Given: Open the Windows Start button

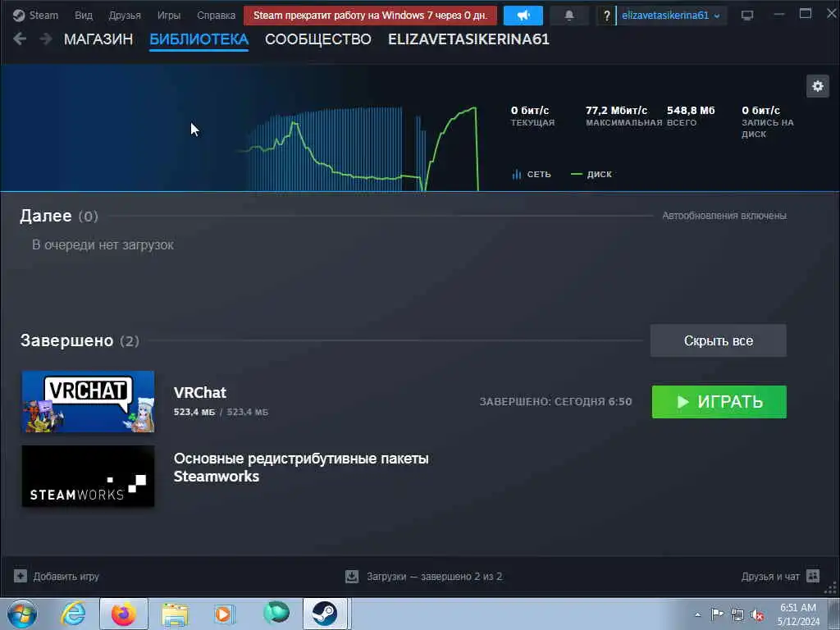Looking at the screenshot, I should (22, 614).
